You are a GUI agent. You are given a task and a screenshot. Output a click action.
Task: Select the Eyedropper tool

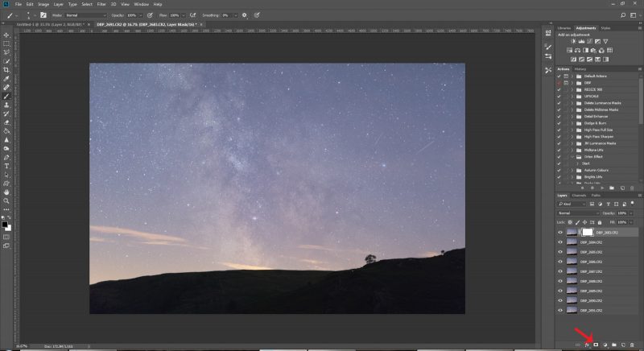click(6, 79)
